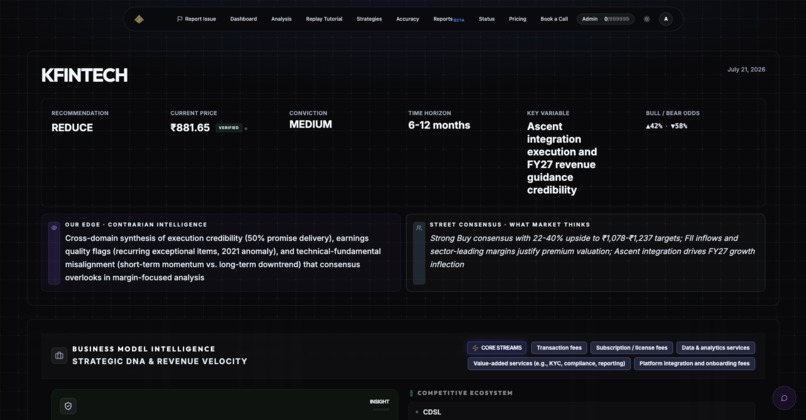Click the briefcase icon beside Business Model Intelligence

click(x=59, y=355)
